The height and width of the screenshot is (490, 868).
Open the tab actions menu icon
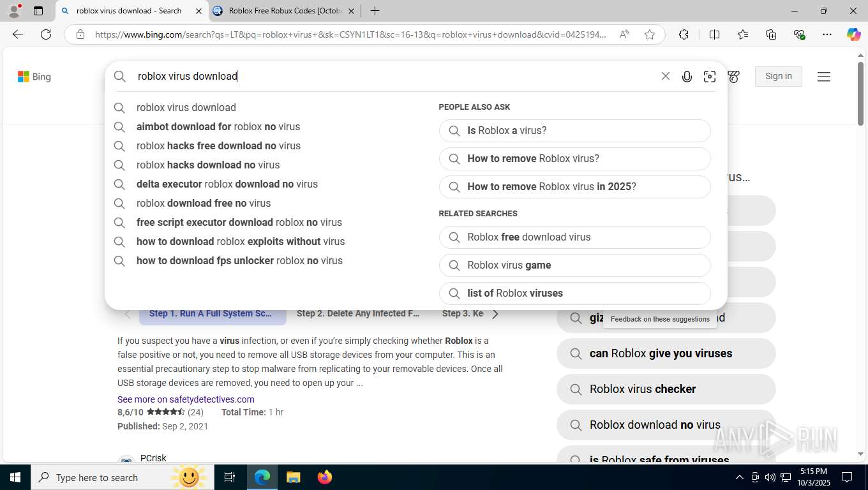click(x=38, y=11)
